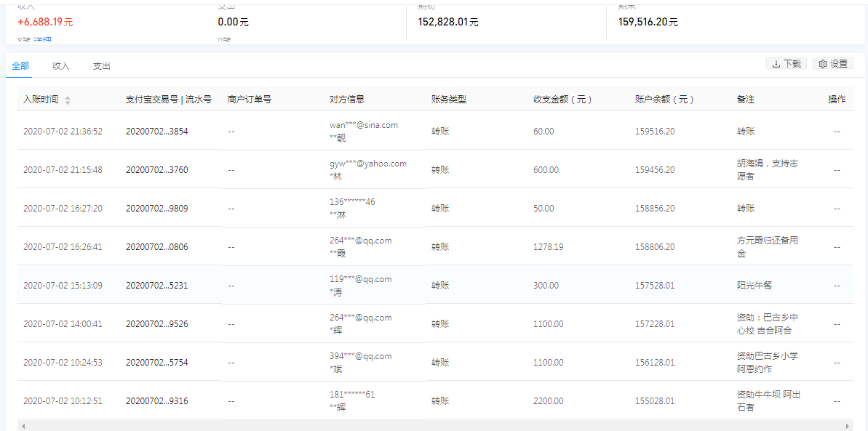Viewport: 868px width, 431px height.
Task: Select transaction number 20200702...3854
Action: coord(156,132)
